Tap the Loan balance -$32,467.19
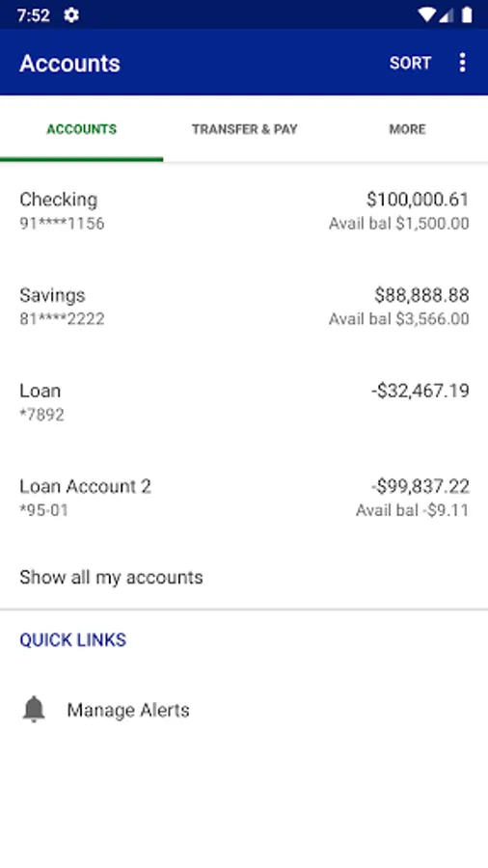The height and width of the screenshot is (868, 488). pos(420,391)
